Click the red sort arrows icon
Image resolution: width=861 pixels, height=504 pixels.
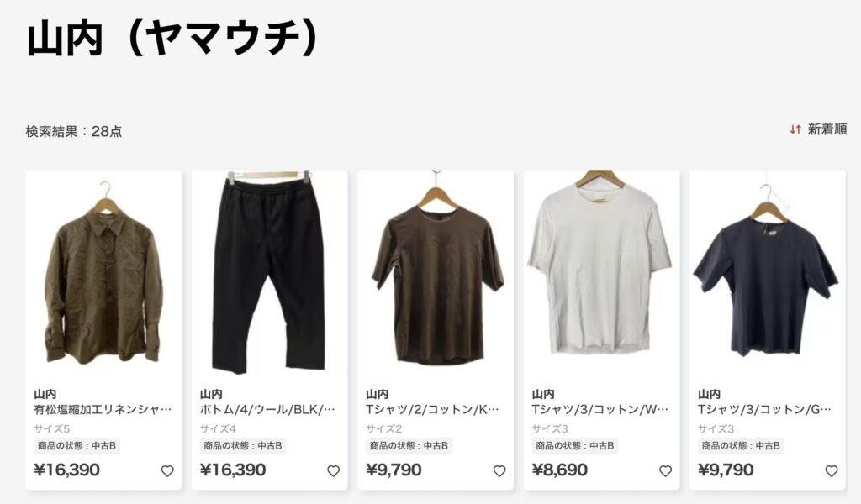[x=795, y=129]
